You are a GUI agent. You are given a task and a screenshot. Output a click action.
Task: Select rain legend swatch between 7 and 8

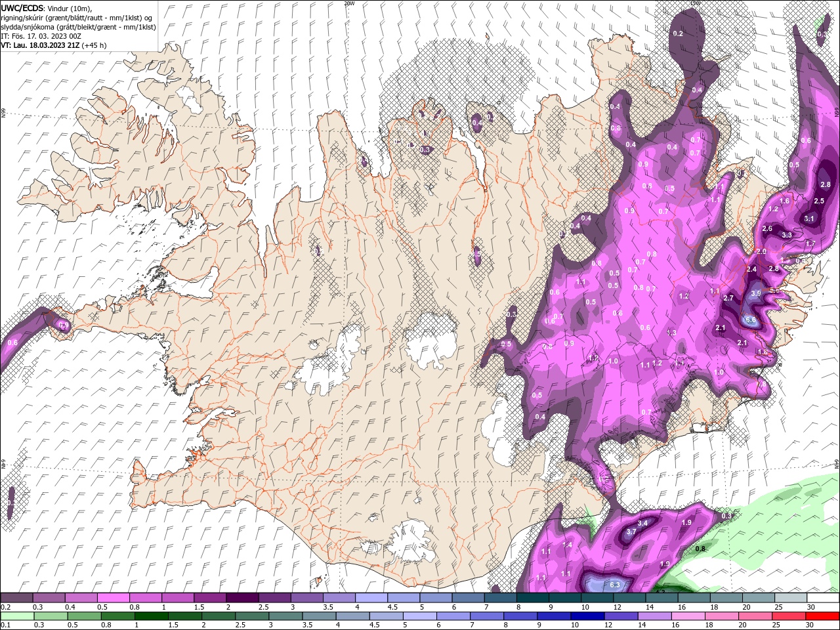pos(486,616)
